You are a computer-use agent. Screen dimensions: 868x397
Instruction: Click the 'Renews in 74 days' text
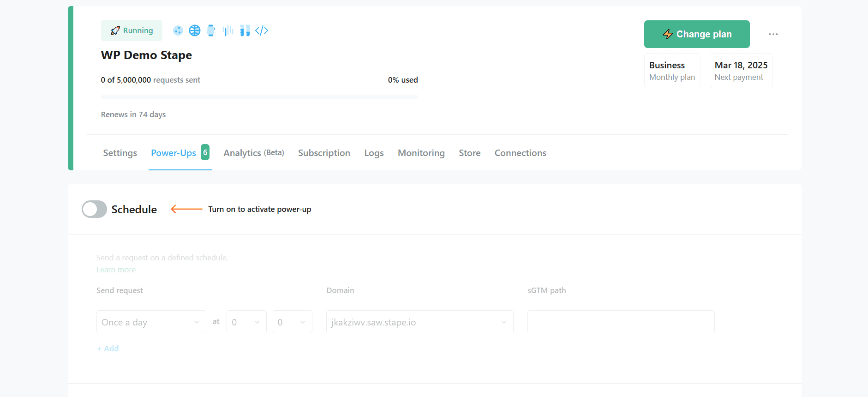tap(133, 114)
